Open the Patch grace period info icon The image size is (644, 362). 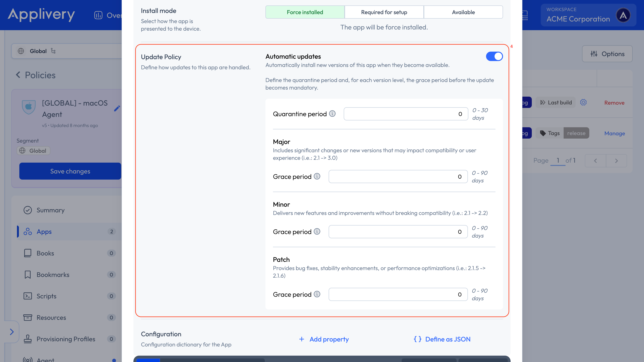tap(317, 294)
